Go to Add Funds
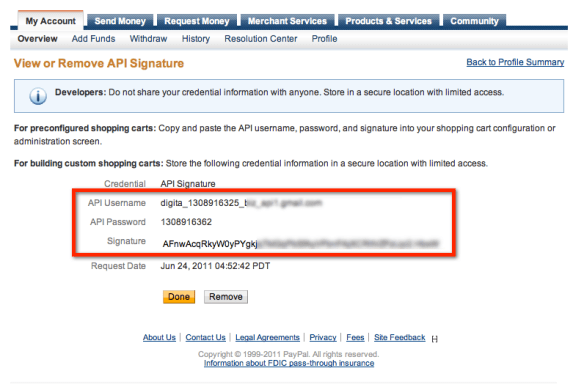This screenshot has height=390, width=584. [93, 39]
